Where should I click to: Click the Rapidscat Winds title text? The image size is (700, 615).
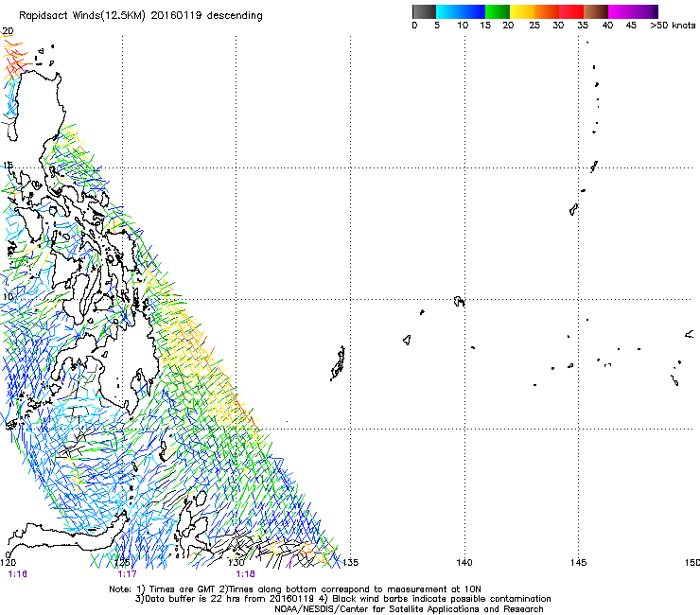click(140, 15)
